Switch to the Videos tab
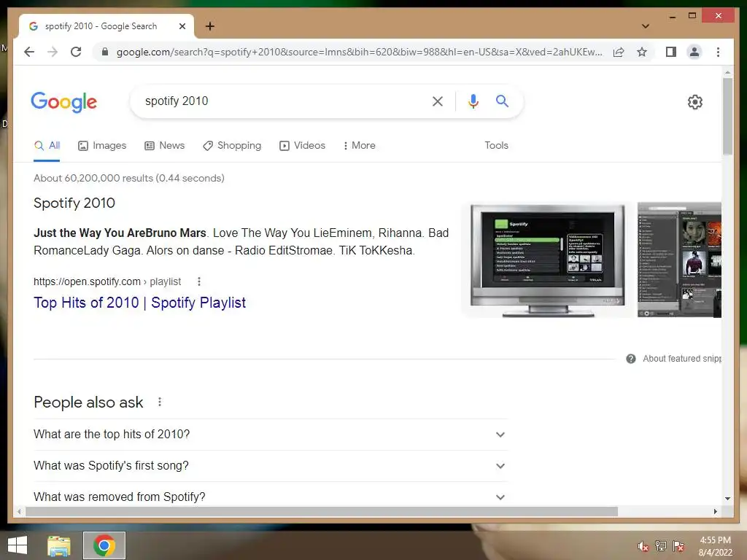Screen dimensions: 747x560 (x=302, y=145)
